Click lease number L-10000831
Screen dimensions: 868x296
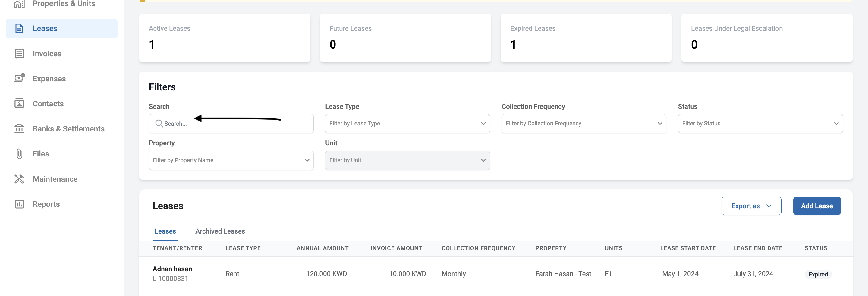(170, 279)
